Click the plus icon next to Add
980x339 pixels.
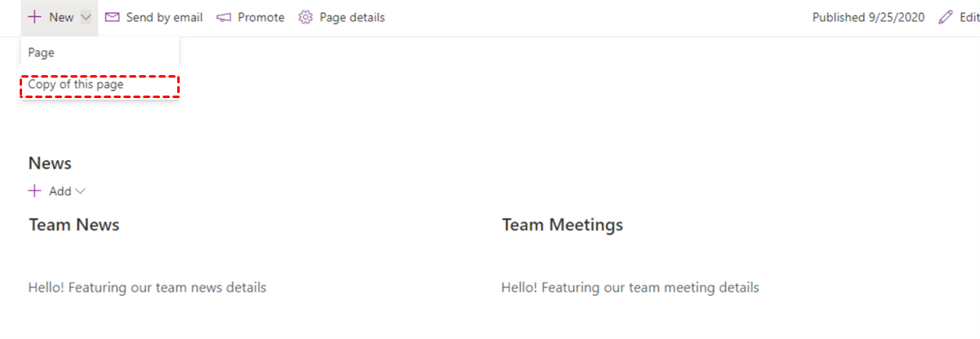34,191
